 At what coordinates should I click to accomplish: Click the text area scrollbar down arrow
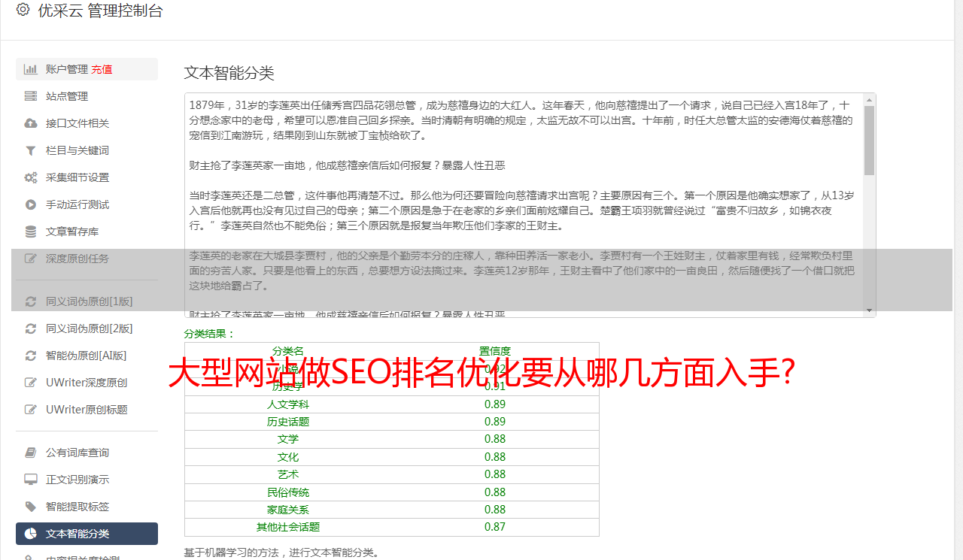[x=869, y=310]
